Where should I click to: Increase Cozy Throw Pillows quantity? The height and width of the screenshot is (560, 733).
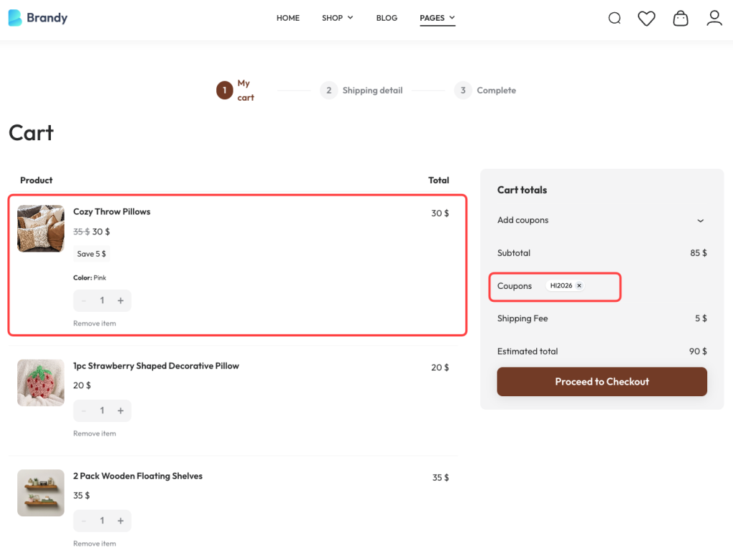pos(120,300)
